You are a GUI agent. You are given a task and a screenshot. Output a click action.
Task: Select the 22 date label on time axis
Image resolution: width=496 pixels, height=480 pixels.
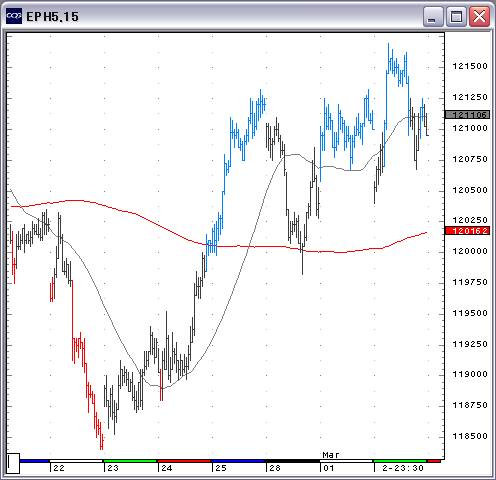pos(59,468)
